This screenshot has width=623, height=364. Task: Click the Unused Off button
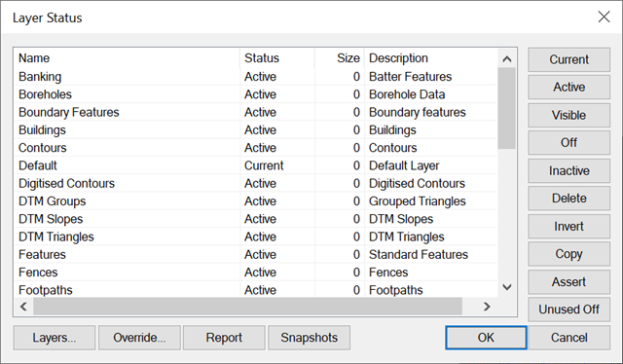pyautogui.click(x=568, y=309)
